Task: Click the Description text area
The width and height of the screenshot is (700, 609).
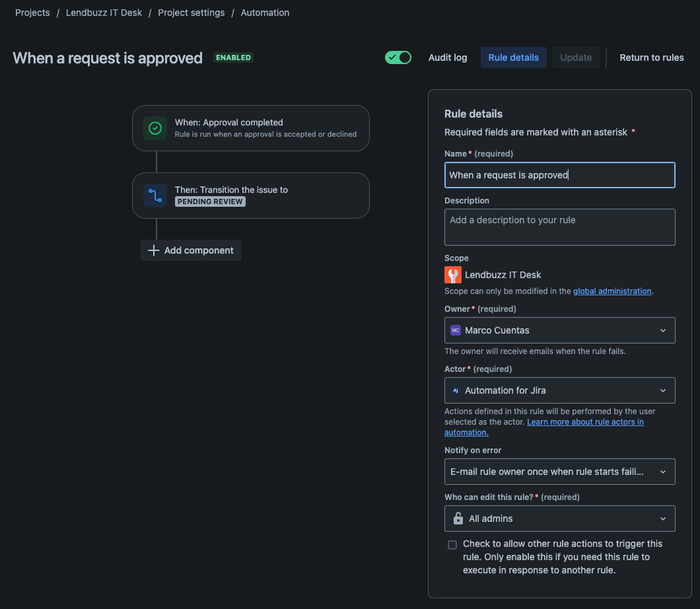Action: tap(559, 227)
